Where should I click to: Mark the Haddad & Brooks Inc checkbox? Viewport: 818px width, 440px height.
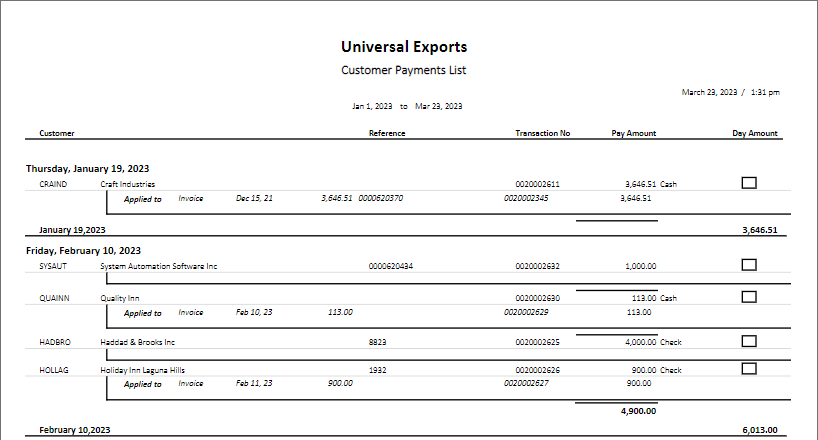749,341
